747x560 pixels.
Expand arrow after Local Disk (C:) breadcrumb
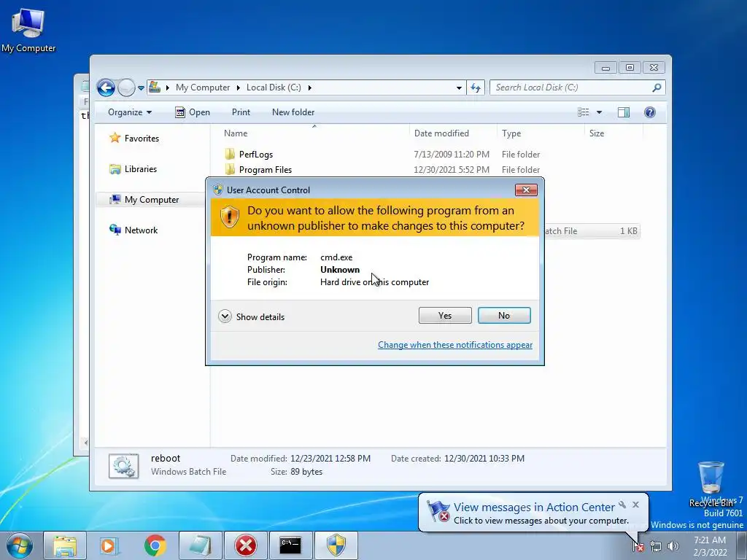[x=309, y=87]
